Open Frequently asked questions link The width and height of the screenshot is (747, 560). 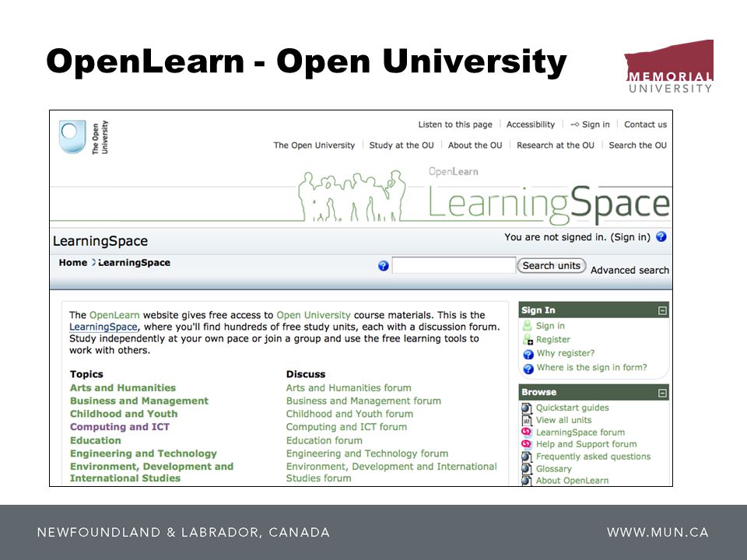click(x=593, y=457)
